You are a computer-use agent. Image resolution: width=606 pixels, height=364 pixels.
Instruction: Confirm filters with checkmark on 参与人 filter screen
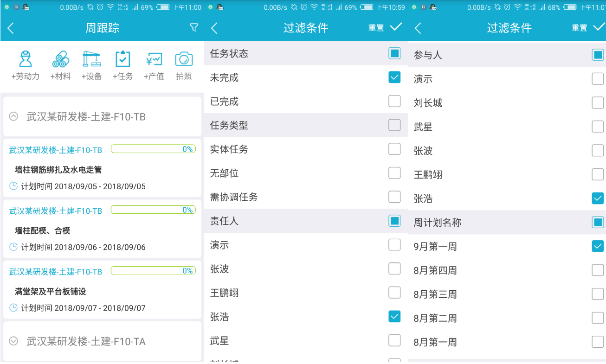tap(599, 27)
